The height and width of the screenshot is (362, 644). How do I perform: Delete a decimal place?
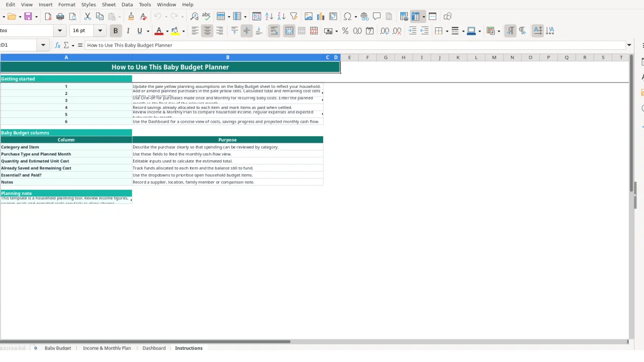point(397,31)
